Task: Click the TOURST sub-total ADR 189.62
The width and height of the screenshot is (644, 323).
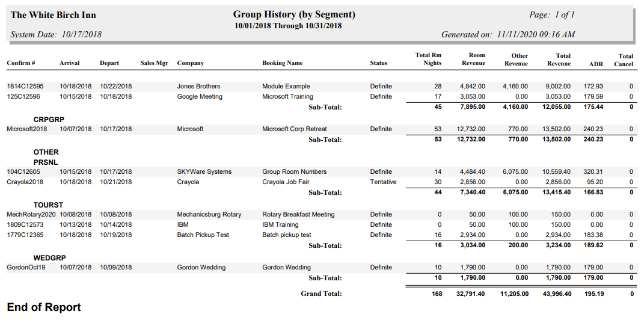Action: 593,245
